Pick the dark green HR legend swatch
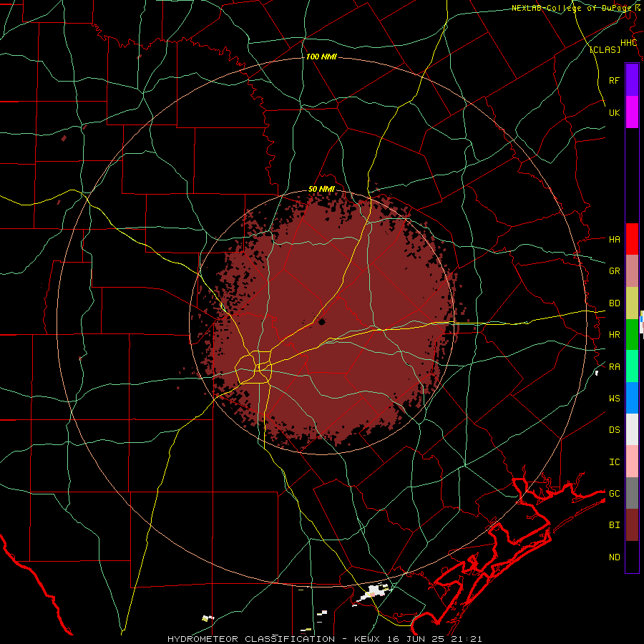The height and width of the screenshot is (644, 644). point(632,335)
